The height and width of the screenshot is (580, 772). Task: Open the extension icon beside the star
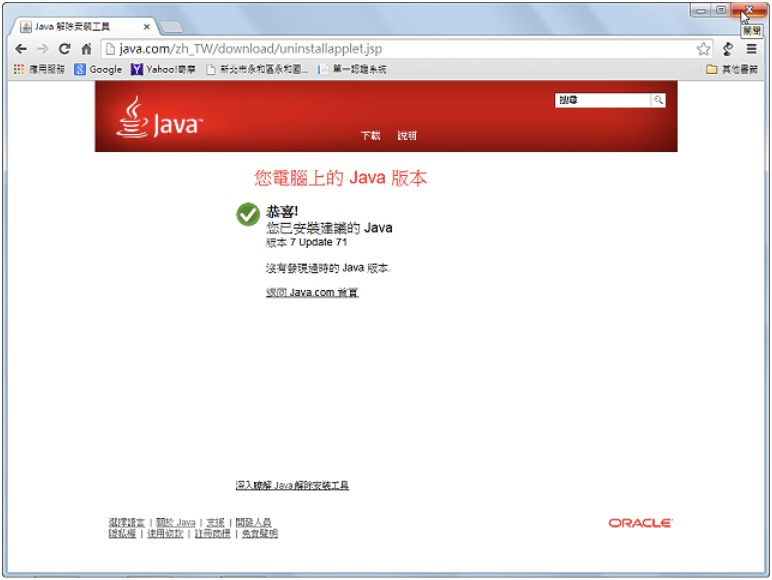tap(728, 49)
